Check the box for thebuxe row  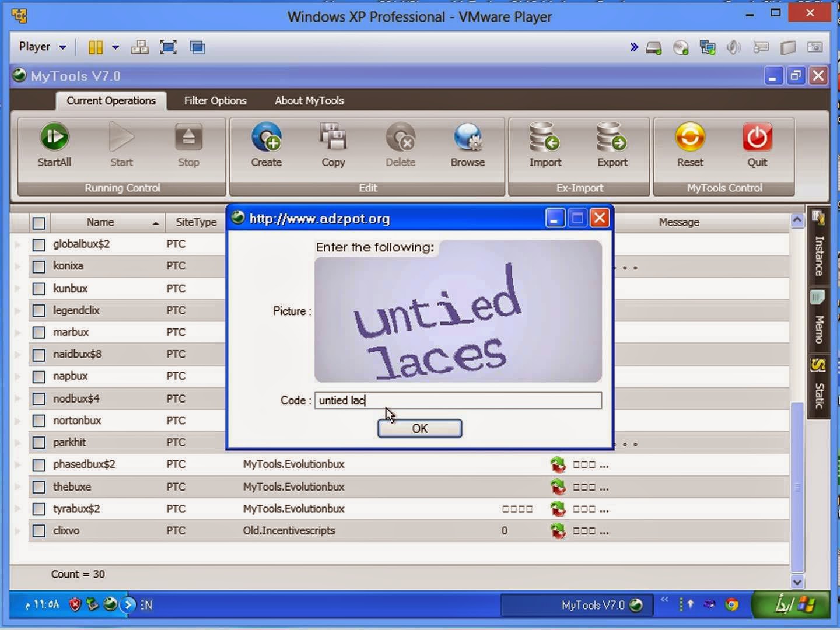point(38,487)
